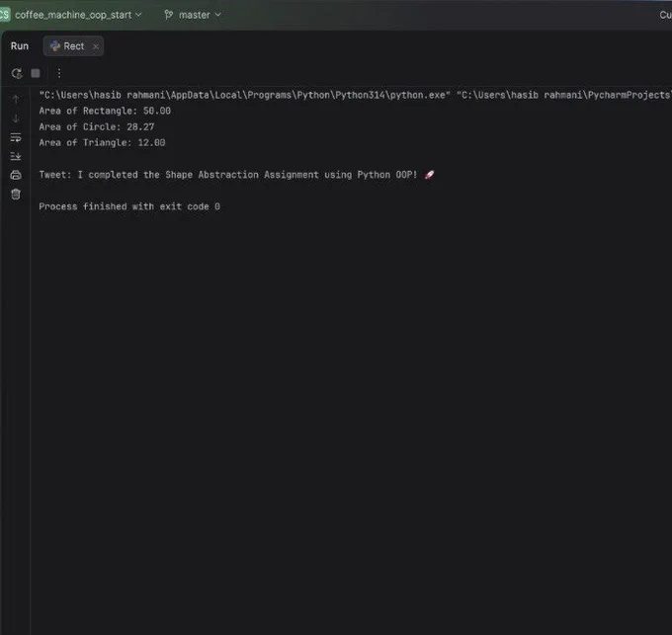
Task: Select the Rect run configuration tab
Action: tap(73, 46)
